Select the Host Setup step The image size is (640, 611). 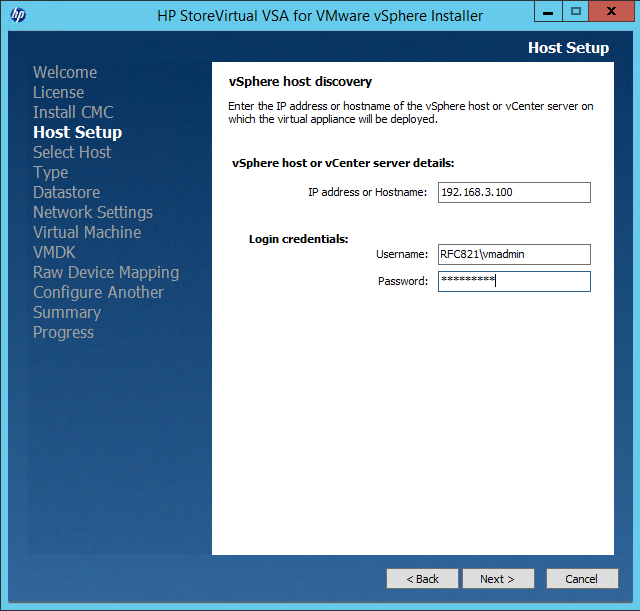coord(77,133)
